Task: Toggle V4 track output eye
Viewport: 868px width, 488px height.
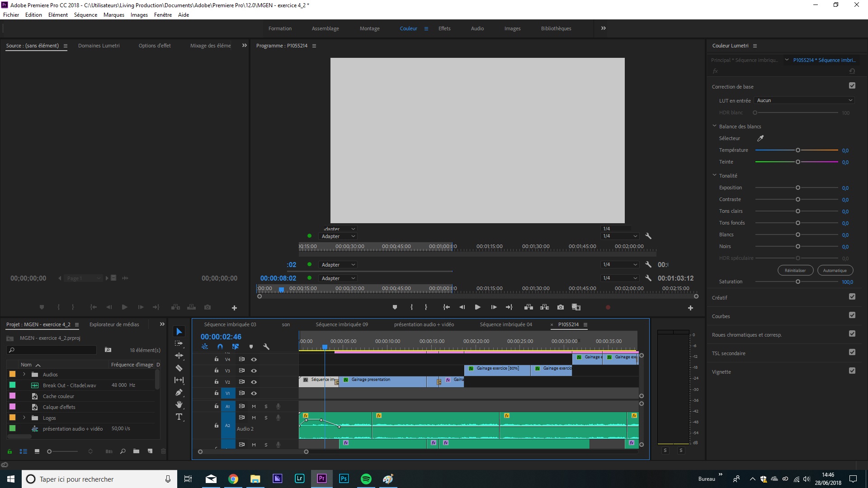Action: (x=254, y=360)
